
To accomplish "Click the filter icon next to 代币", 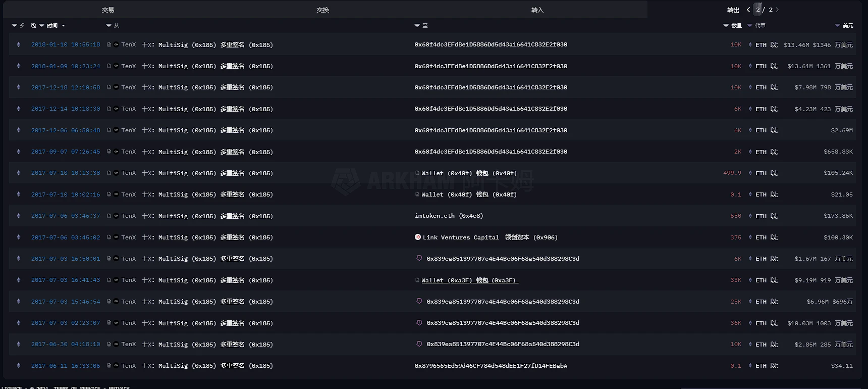I will tap(749, 25).
